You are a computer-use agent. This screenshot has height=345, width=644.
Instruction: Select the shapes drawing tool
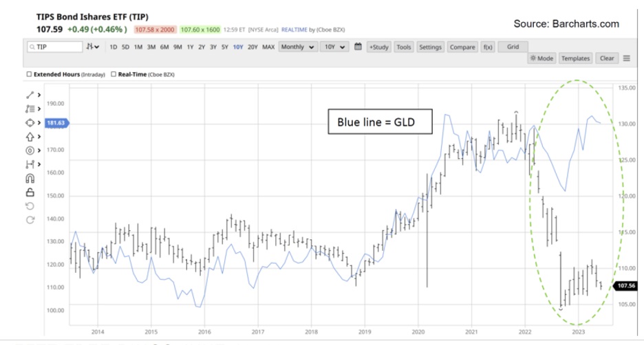coord(30,123)
